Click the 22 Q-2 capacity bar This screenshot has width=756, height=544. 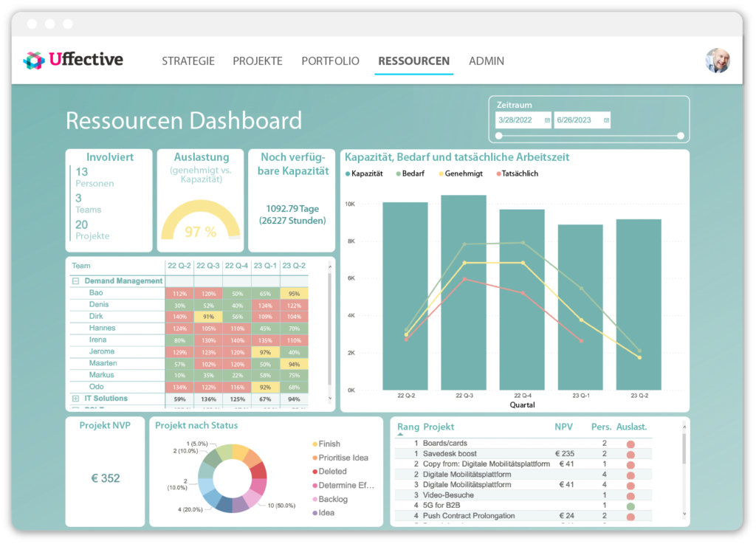(405, 296)
